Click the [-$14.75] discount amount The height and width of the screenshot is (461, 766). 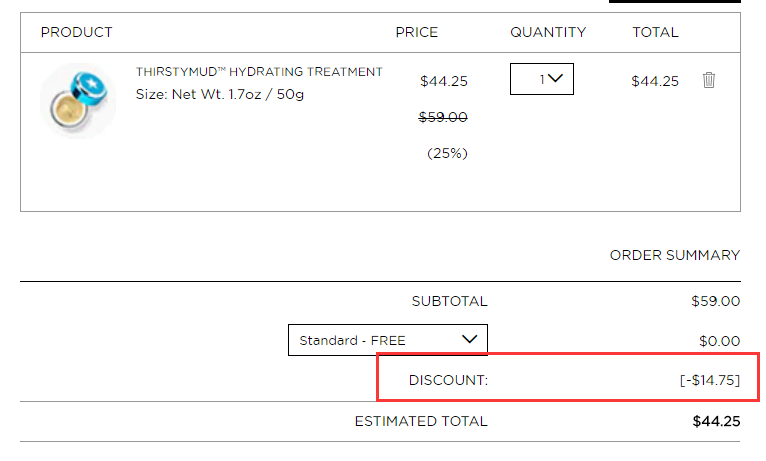[x=710, y=380]
